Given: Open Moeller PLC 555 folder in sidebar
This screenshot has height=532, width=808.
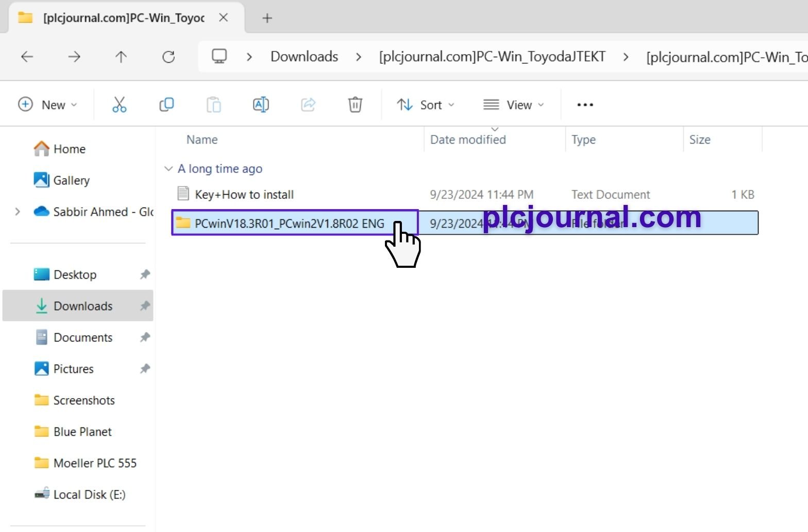Looking at the screenshot, I should point(85,463).
